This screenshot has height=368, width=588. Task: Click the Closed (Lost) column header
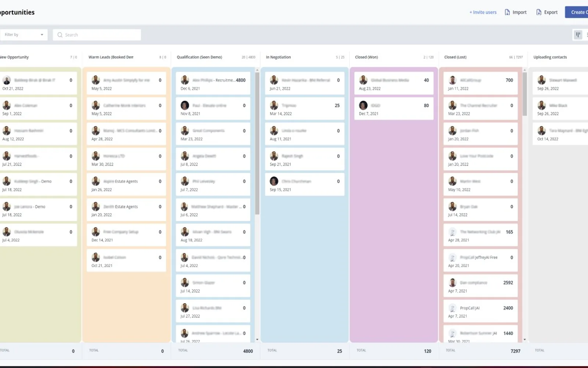[x=455, y=57]
